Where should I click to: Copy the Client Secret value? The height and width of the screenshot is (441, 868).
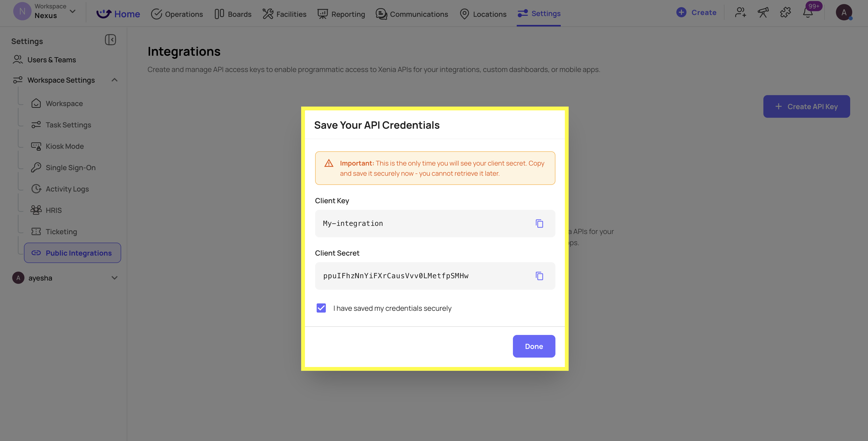pos(539,276)
